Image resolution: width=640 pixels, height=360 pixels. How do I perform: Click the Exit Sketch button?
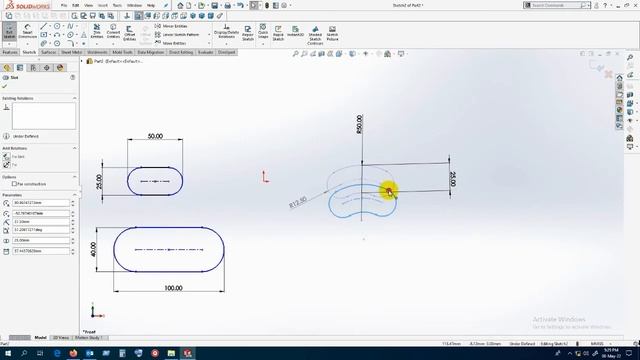coord(9,31)
